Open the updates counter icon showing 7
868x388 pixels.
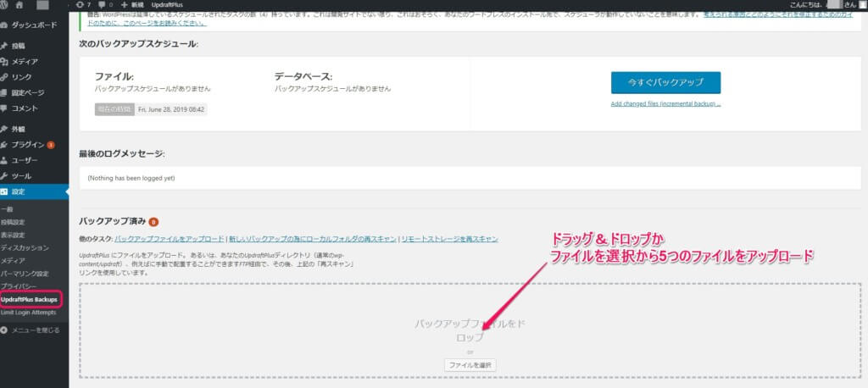[81, 5]
